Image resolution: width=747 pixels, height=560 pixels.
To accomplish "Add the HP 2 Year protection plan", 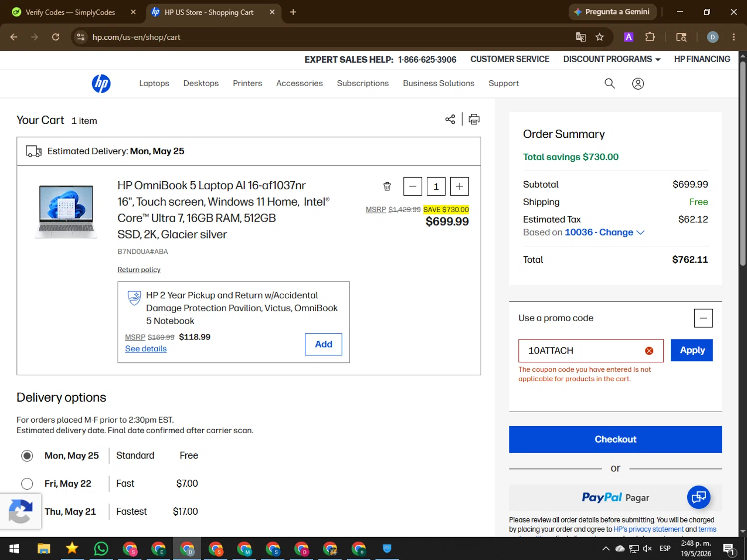I will pos(323,344).
